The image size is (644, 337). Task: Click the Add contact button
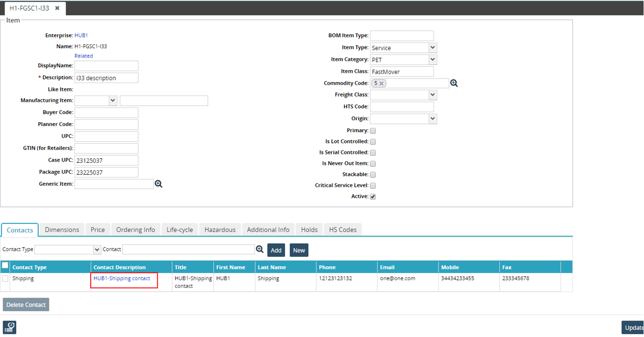276,250
